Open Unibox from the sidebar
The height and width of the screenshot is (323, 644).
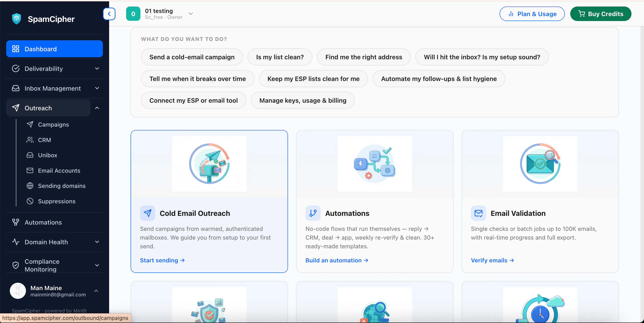(x=47, y=155)
